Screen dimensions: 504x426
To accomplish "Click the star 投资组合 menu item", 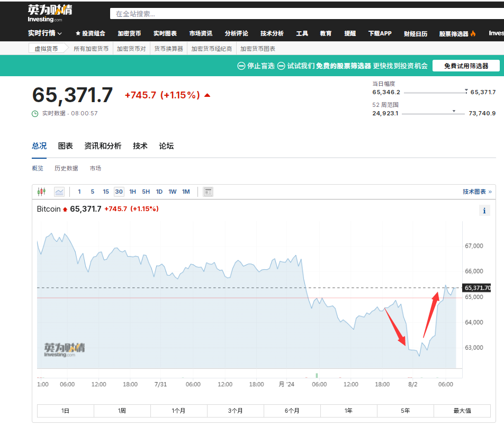I will pos(90,33).
